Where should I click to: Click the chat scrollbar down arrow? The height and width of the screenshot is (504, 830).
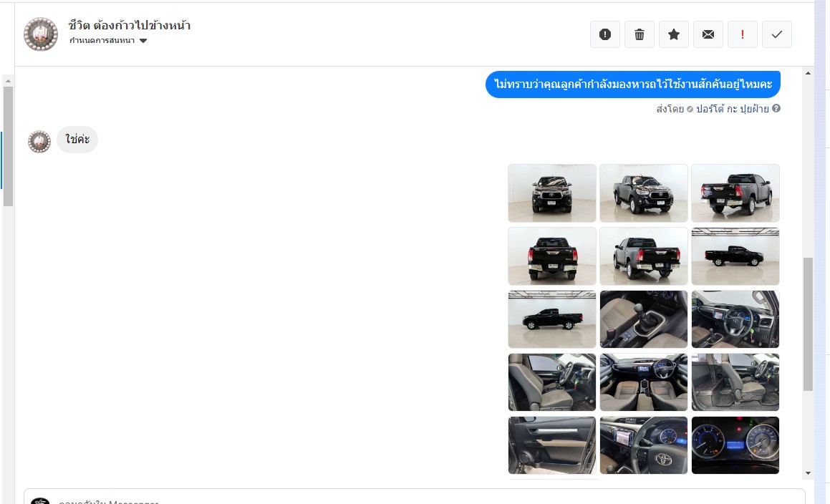(808, 473)
